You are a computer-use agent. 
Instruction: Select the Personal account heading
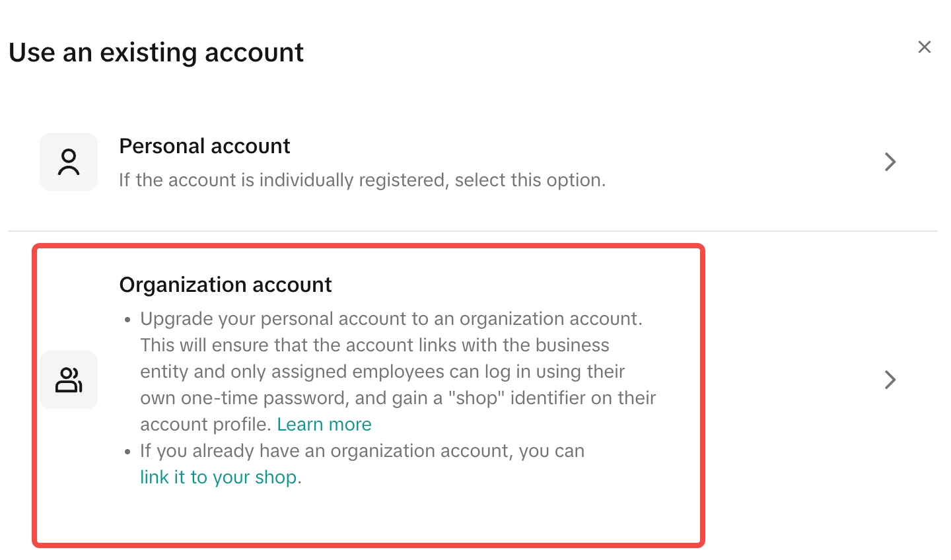click(204, 146)
